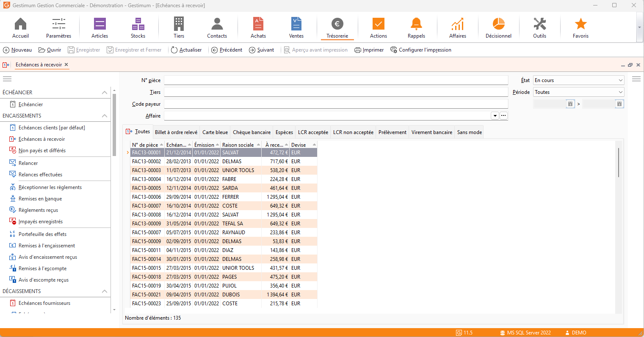Go to Suivant record
This screenshot has width=644, height=337.
(x=261, y=50)
